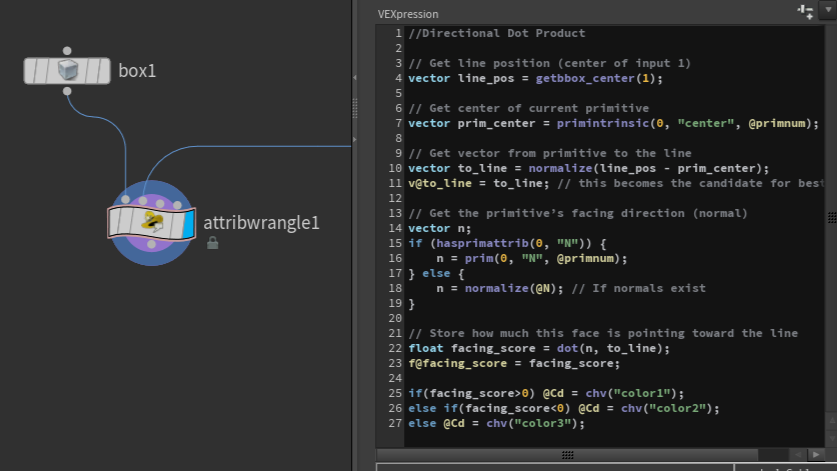Click the dotted grip at code editor's right edge
This screenshot has height=471, width=837.
point(832,217)
